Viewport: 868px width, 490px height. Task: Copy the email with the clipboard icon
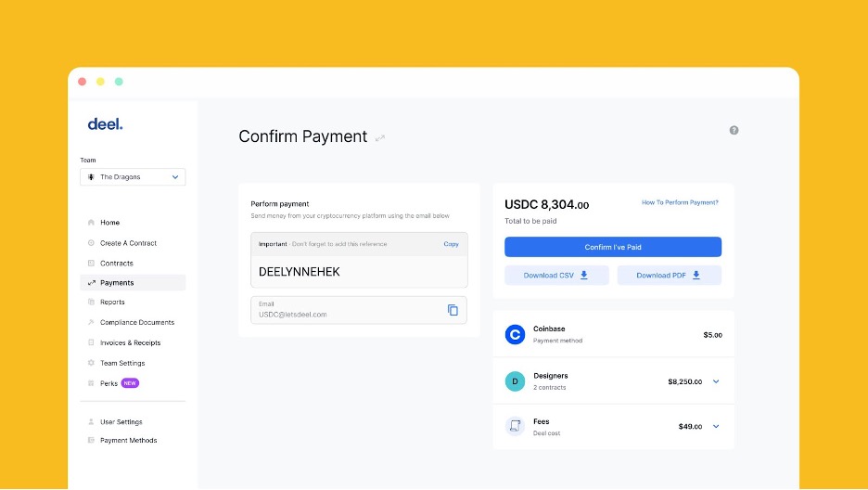coord(453,310)
